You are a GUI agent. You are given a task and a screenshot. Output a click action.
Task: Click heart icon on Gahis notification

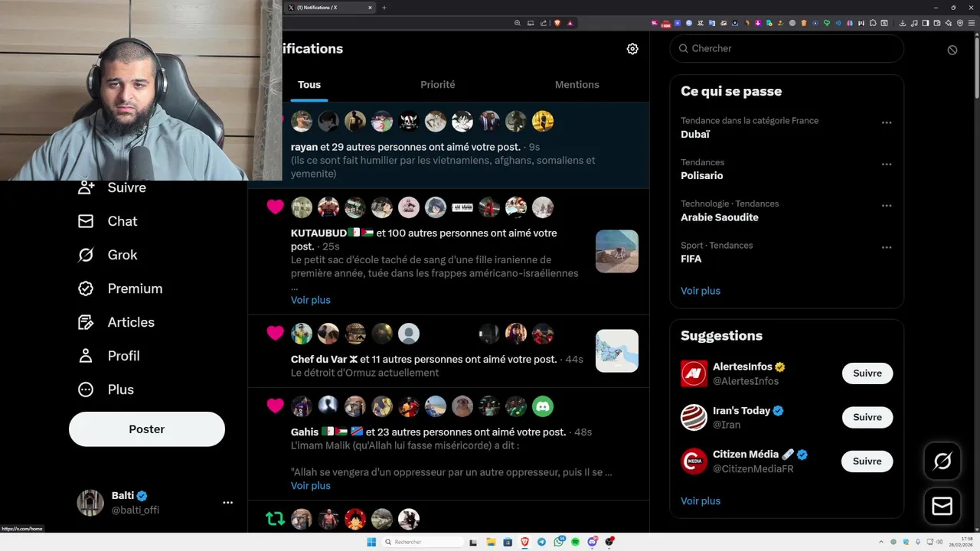pyautogui.click(x=275, y=406)
